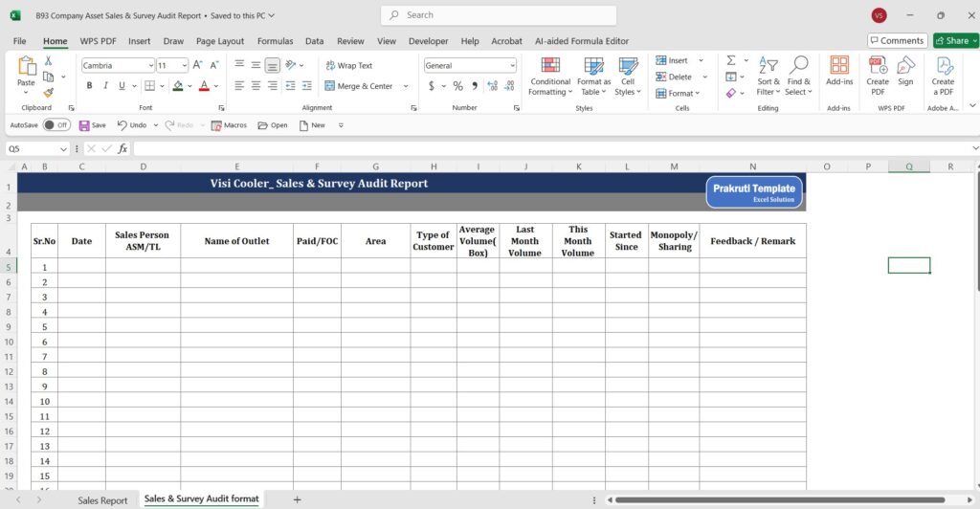This screenshot has width=980, height=509.
Task: Click the Find & Select magnifier icon
Action: (798, 76)
